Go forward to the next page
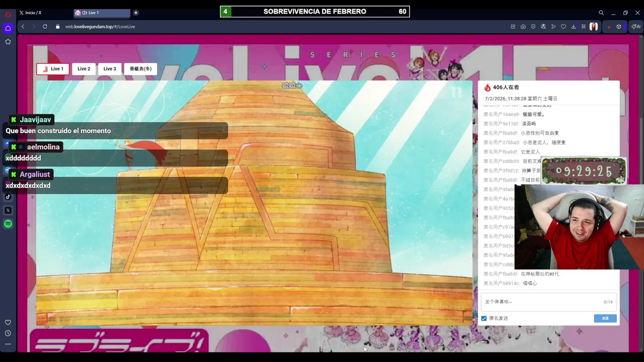The height and width of the screenshot is (362, 644). pos(34,27)
